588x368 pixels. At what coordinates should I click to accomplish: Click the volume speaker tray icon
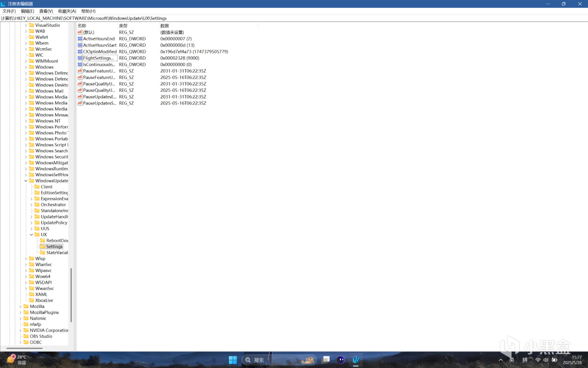pos(546,360)
